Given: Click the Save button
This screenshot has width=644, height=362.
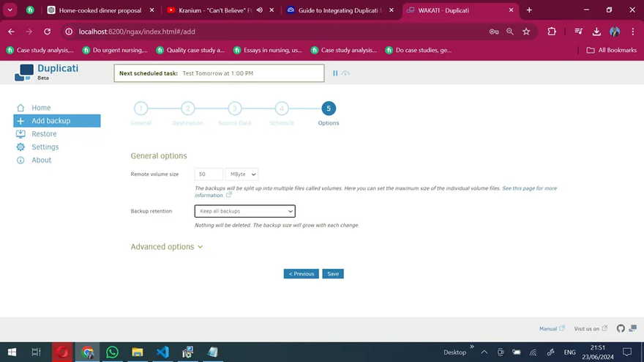Looking at the screenshot, I should (x=333, y=273).
